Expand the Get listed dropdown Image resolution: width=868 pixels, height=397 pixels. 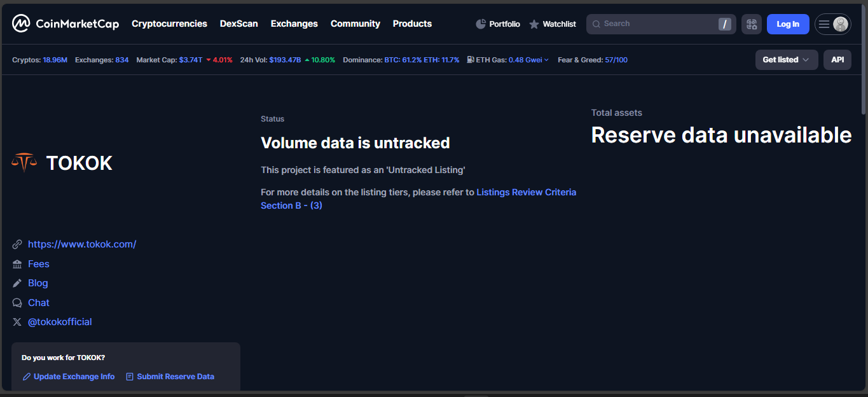coord(787,60)
